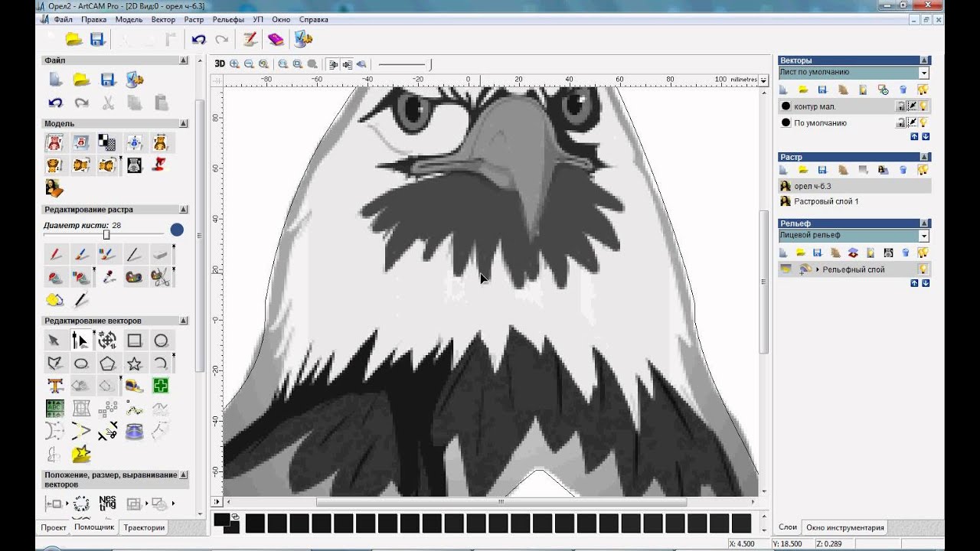Click the checkerboard model icon
Viewport: 980px width, 551px height.
(108, 142)
